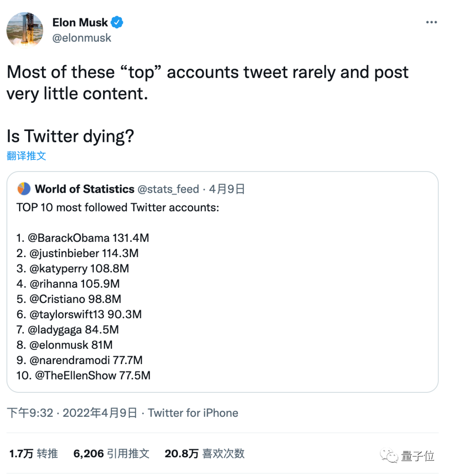Click the World of Statistics pie chart avatar
Image resolution: width=449 pixels, height=476 pixels.
[24, 189]
